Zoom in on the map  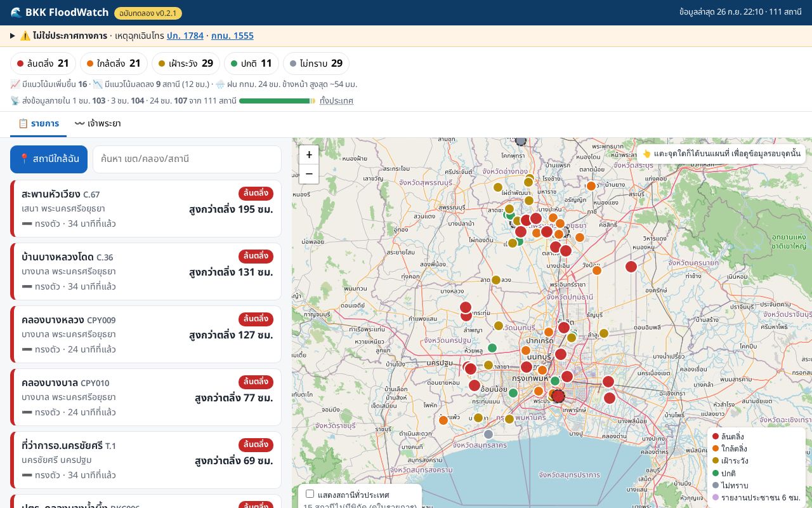pos(309,155)
